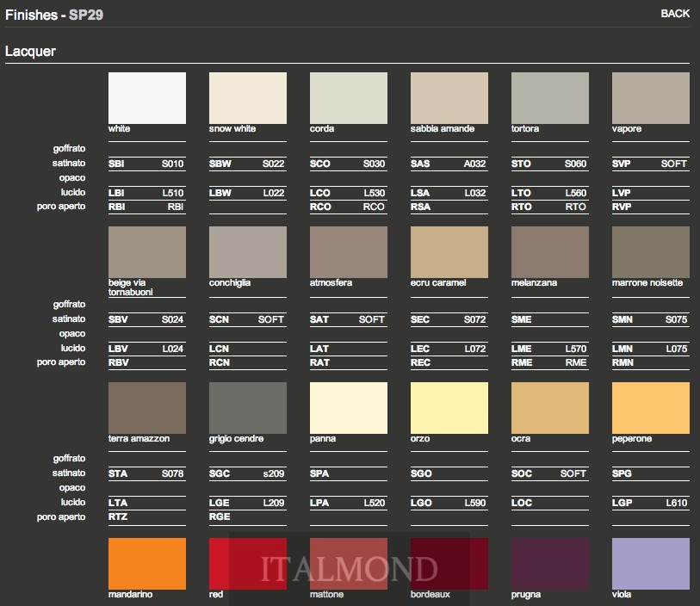Click the RSA poro aperto code

click(x=420, y=207)
